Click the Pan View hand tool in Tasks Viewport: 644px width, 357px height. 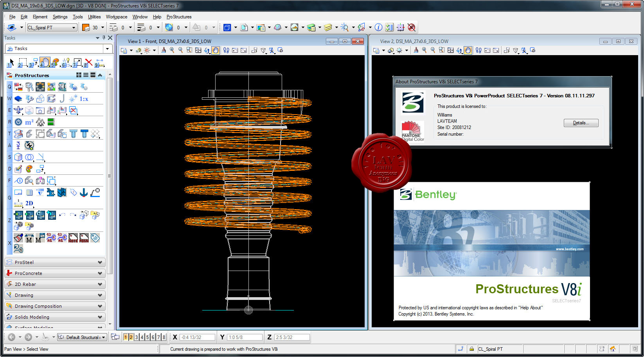[45, 63]
